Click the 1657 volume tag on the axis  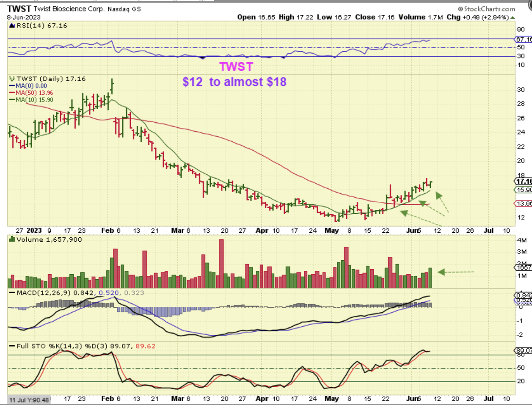point(523,267)
